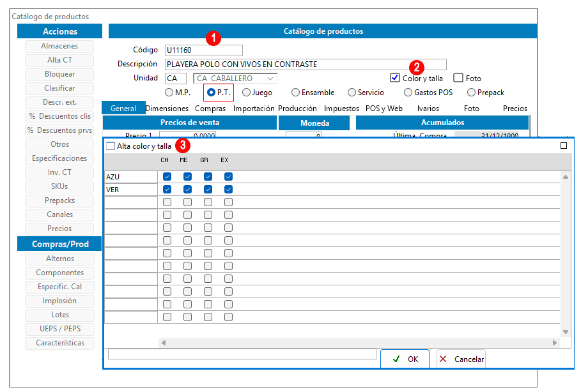Switch to the POS y Web tab
The height and width of the screenshot is (392, 581).
[384, 109]
